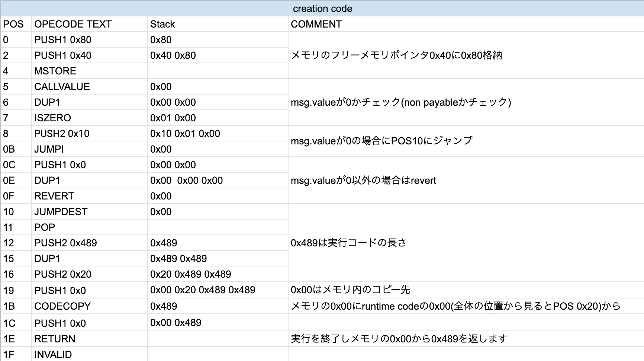Select the JUMPI opcode cell

(x=90, y=149)
